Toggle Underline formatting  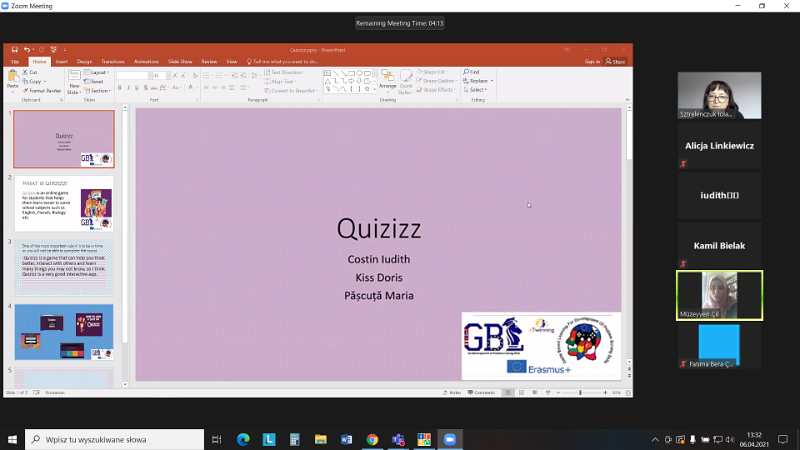[137, 88]
